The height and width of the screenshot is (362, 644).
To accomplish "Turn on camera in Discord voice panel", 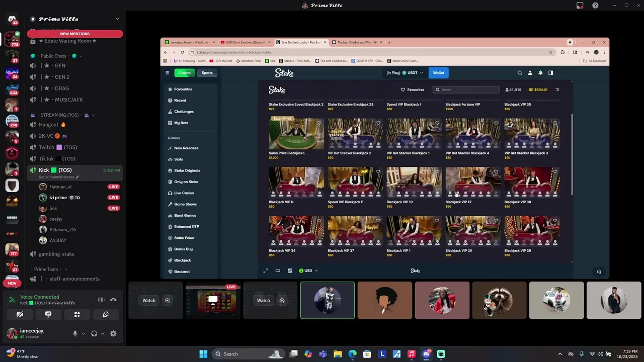I will point(20,314).
